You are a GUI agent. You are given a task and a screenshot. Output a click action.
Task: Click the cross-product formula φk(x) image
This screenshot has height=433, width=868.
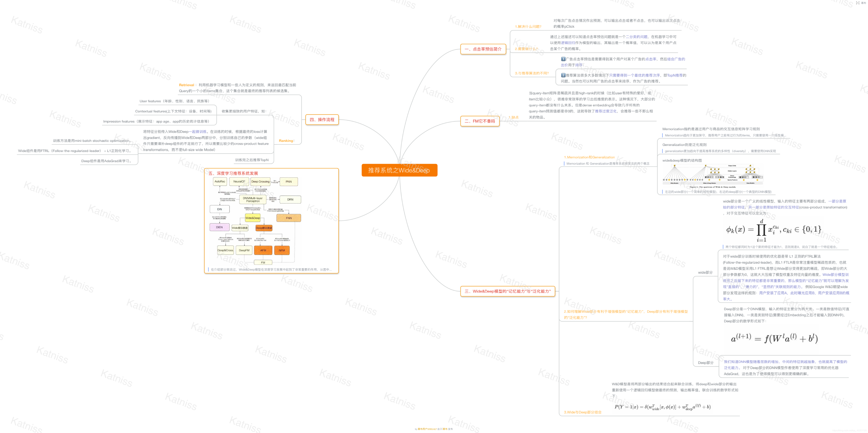774,230
